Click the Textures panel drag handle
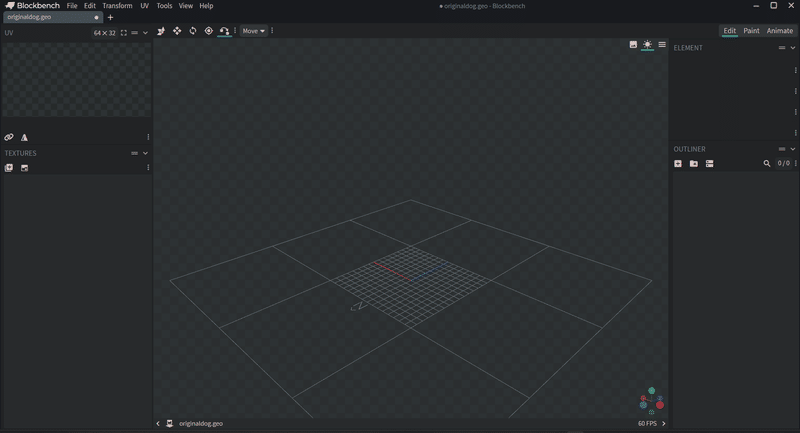 point(135,153)
